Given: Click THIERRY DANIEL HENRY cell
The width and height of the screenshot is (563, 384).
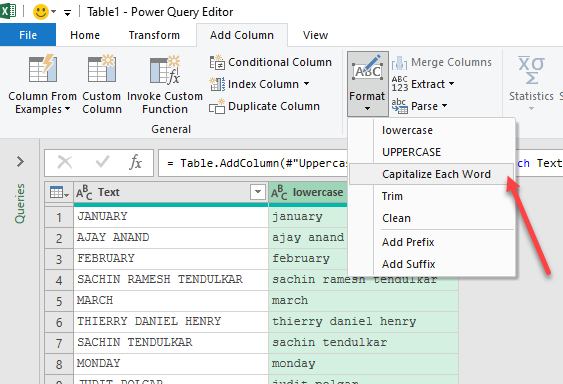Looking at the screenshot, I should point(171,322).
